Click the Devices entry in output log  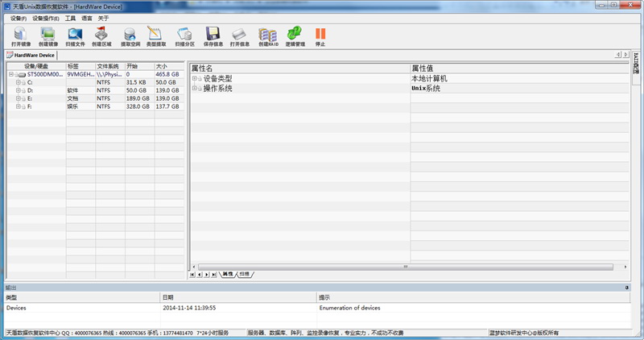(16, 308)
